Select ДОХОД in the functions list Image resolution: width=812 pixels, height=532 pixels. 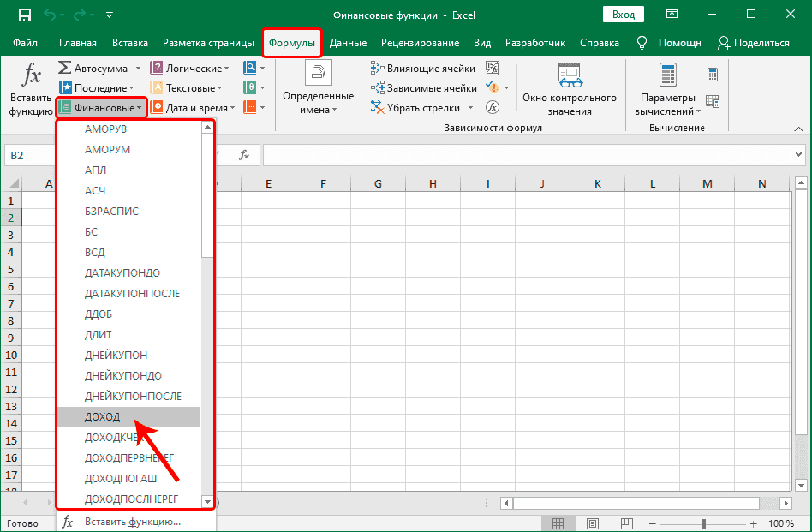tap(103, 416)
